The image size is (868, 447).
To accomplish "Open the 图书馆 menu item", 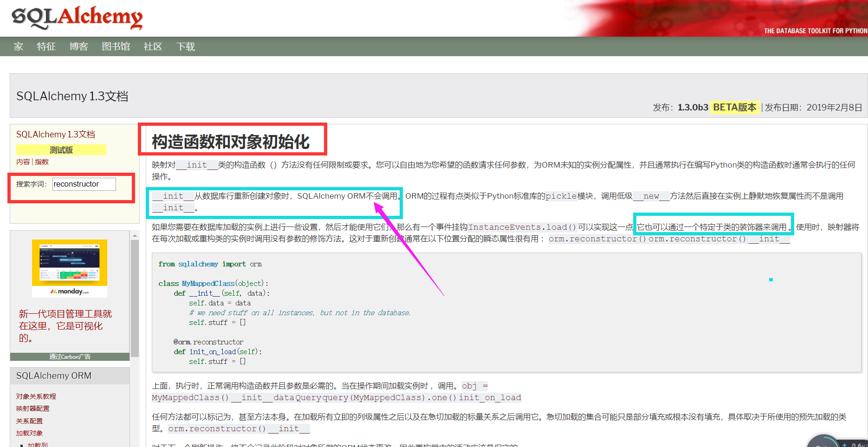I will coord(116,46).
